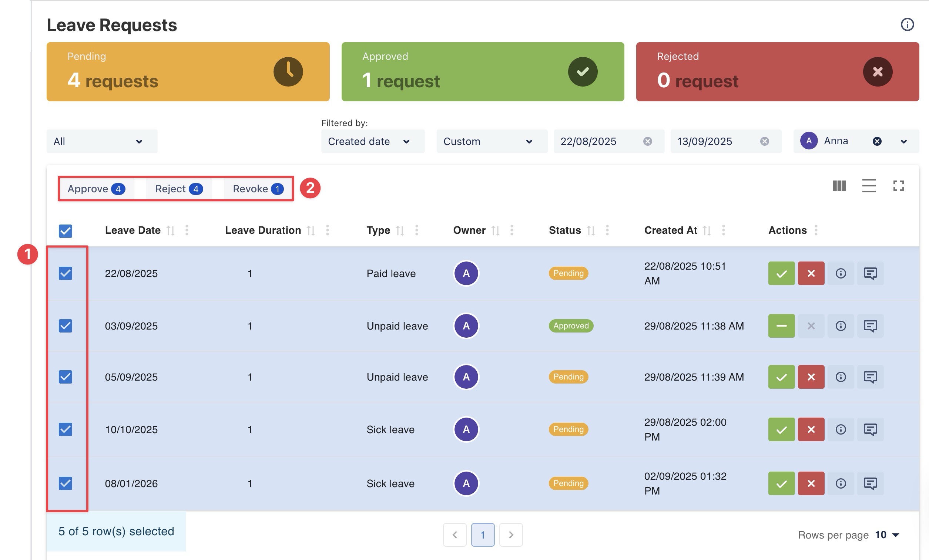Click the bulk Revoke 1 button

(x=258, y=189)
